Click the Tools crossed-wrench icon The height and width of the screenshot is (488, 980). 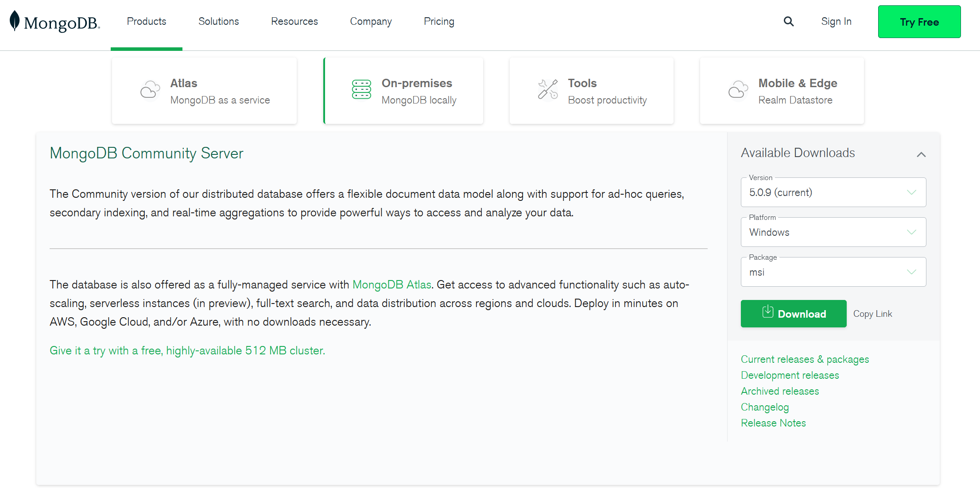click(x=548, y=90)
